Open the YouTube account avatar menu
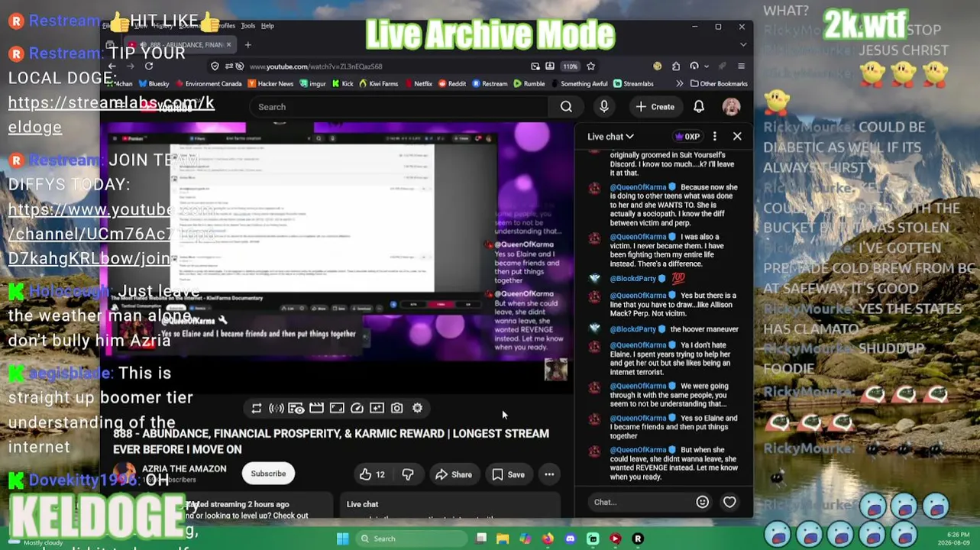Image resolution: width=980 pixels, height=550 pixels. tap(731, 107)
